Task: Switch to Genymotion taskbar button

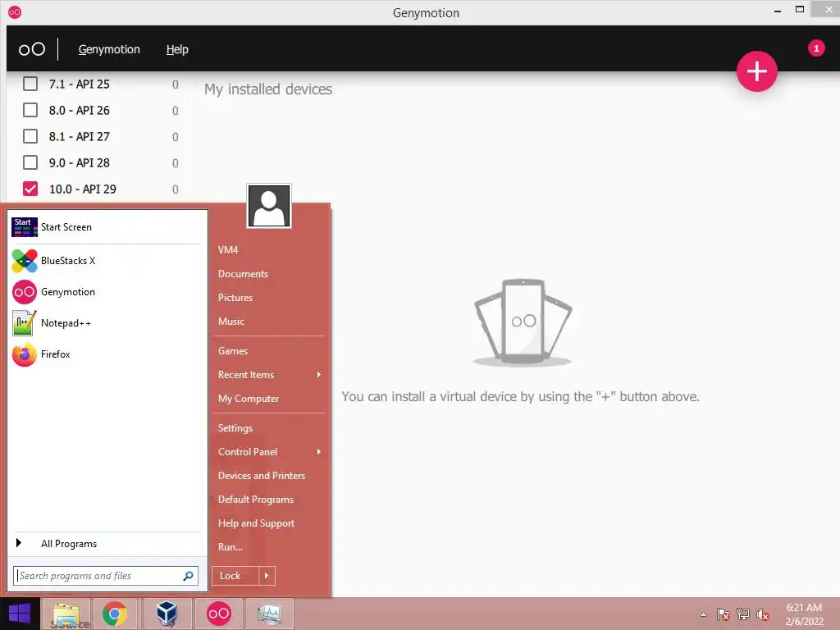Action: [x=218, y=614]
